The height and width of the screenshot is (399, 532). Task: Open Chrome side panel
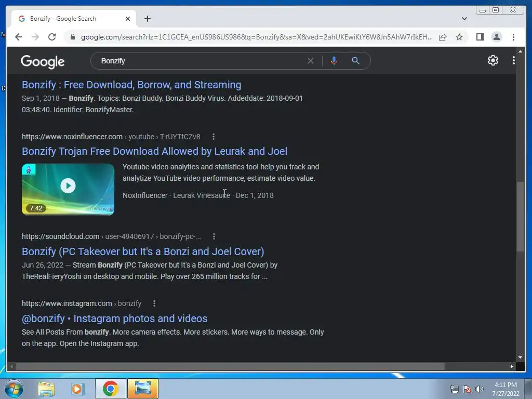tap(480, 37)
